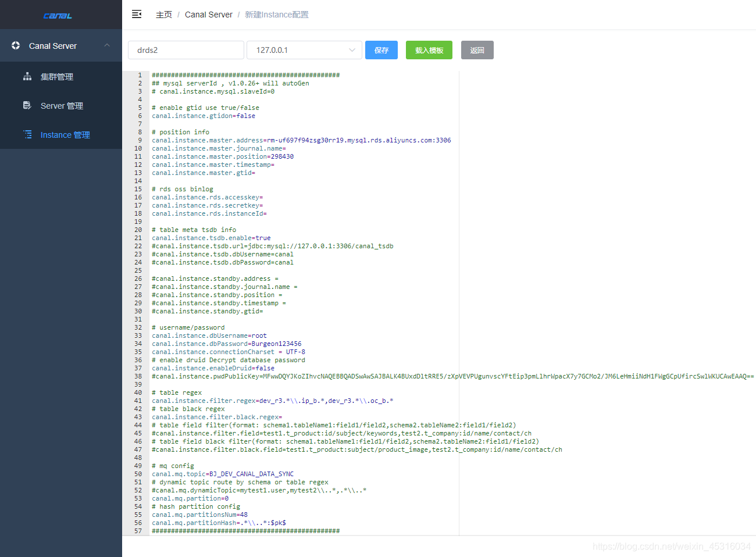Click the canal.mq.topic line

(x=223, y=474)
